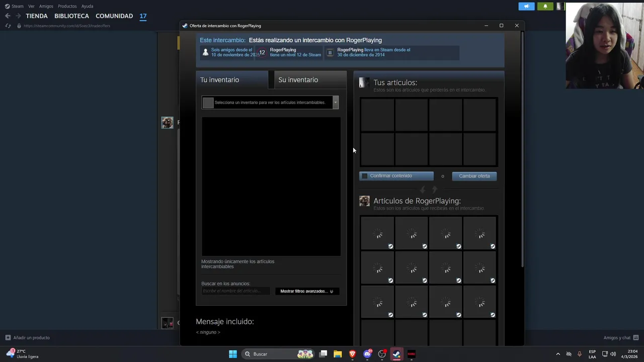The width and height of the screenshot is (644, 362).
Task: Open the weather widget showing 27°C
Action: click(x=23, y=354)
